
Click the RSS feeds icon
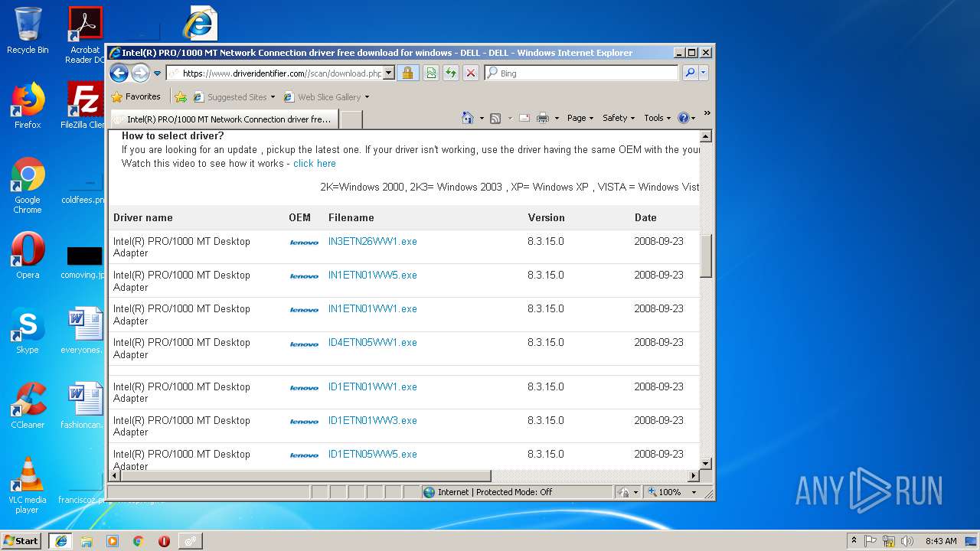[x=495, y=118]
